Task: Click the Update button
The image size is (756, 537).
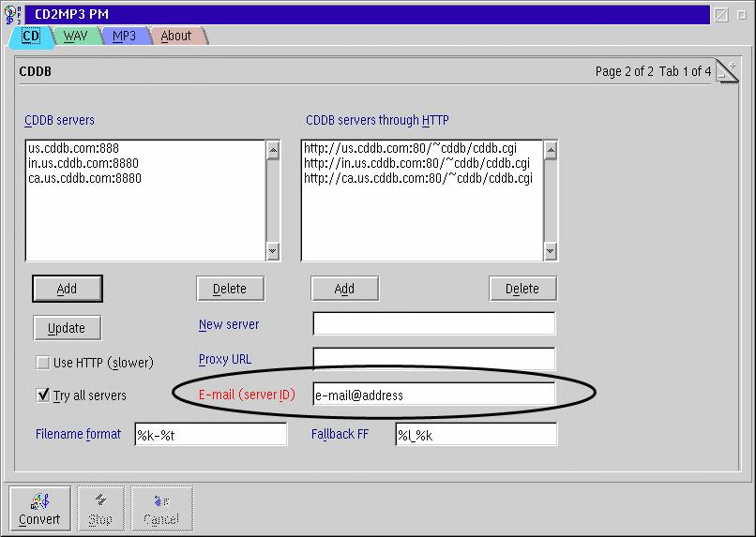Action: tap(67, 328)
